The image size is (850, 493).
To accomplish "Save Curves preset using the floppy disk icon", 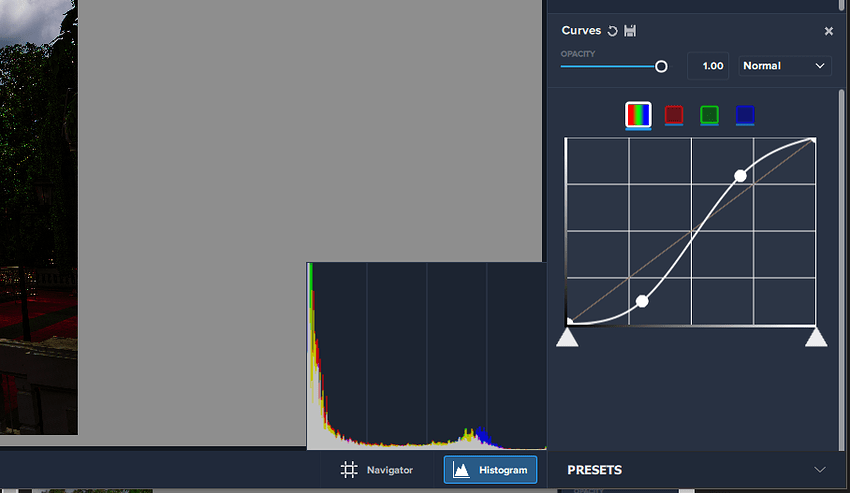I will point(630,31).
